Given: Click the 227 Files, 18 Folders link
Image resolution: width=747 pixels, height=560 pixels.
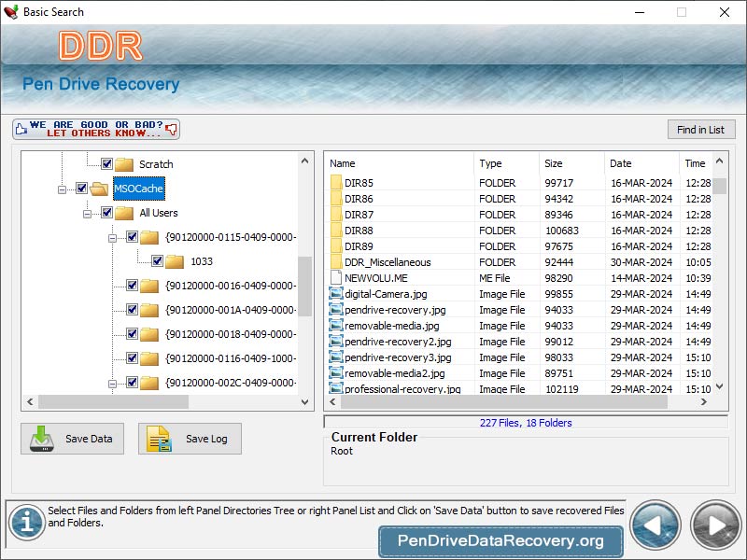Looking at the screenshot, I should (526, 423).
